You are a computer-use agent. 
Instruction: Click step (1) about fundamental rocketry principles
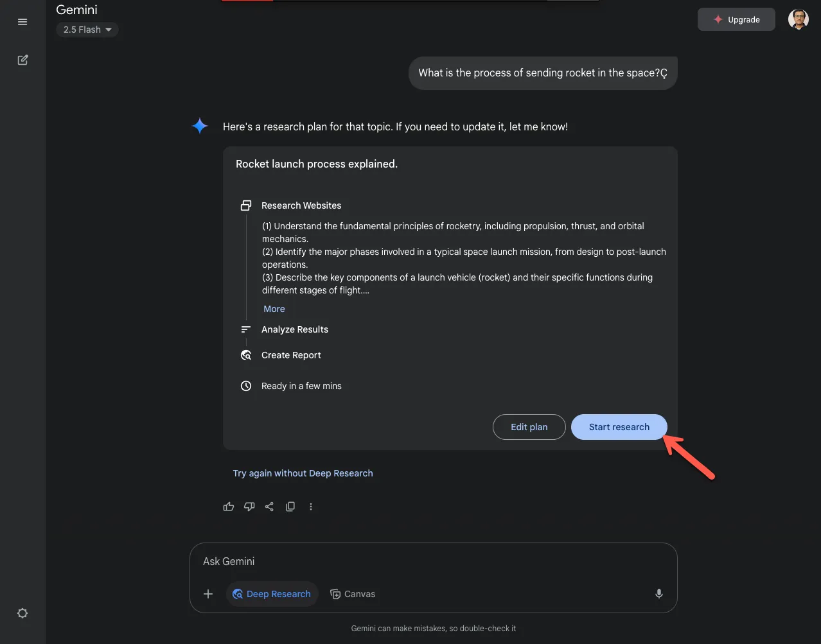tap(453, 232)
